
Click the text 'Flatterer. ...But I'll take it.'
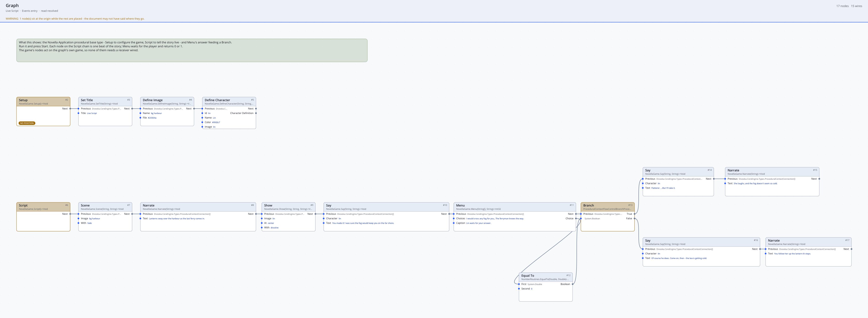coord(663,188)
